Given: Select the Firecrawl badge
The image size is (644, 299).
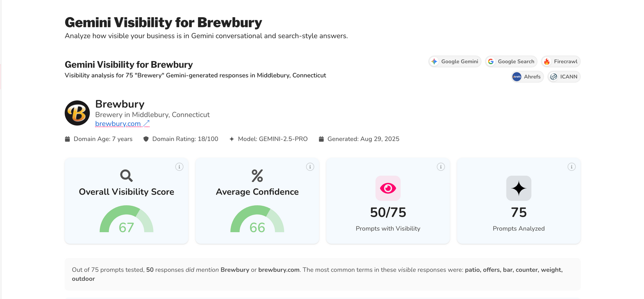Looking at the screenshot, I should tap(561, 61).
